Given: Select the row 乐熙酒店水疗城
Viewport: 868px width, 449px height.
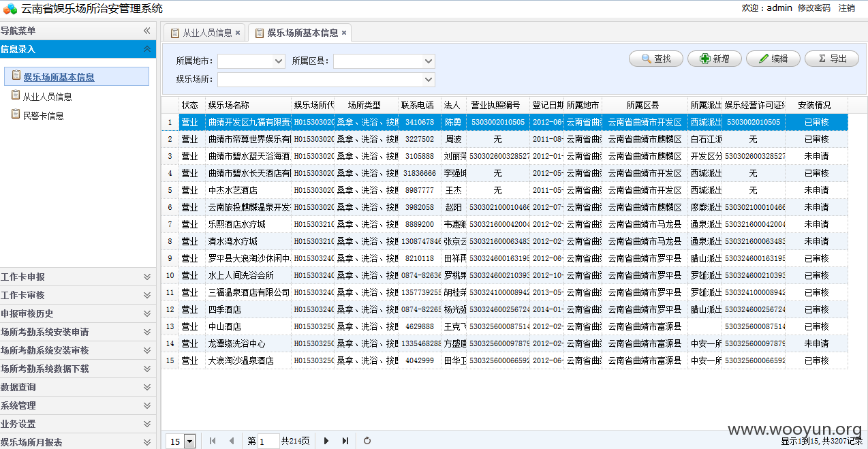Looking at the screenshot, I should click(505, 224).
